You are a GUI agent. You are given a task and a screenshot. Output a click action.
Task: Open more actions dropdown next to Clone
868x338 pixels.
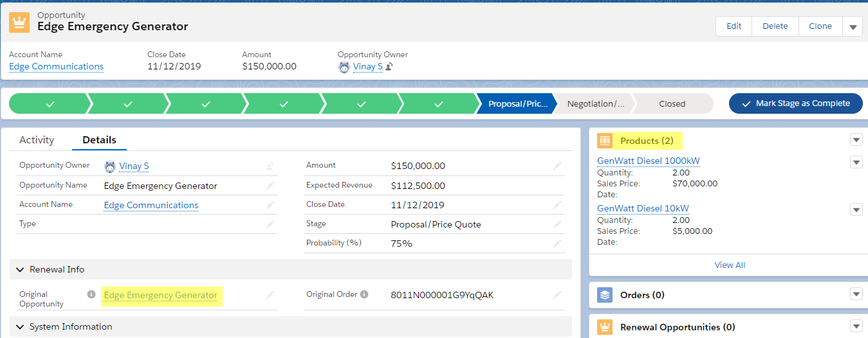click(853, 26)
